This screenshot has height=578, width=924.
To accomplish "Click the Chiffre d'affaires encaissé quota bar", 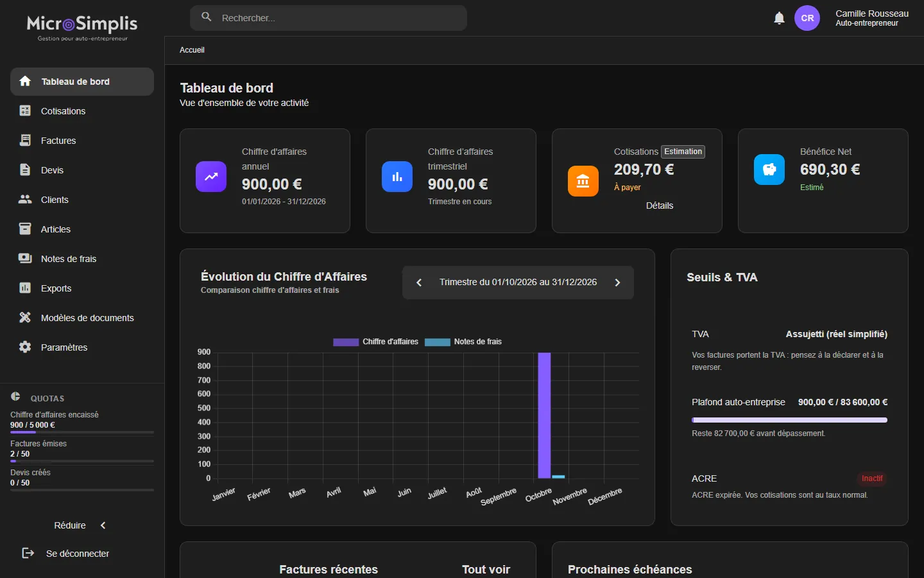I will click(82, 432).
